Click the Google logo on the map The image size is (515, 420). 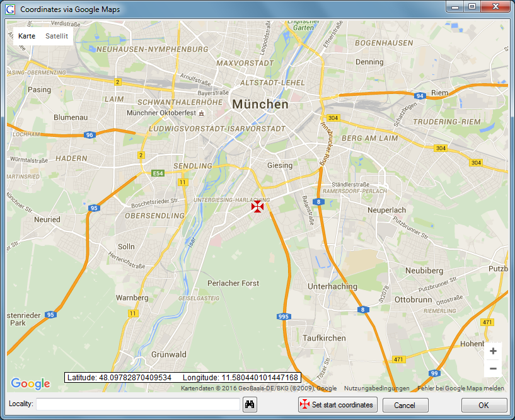30,383
